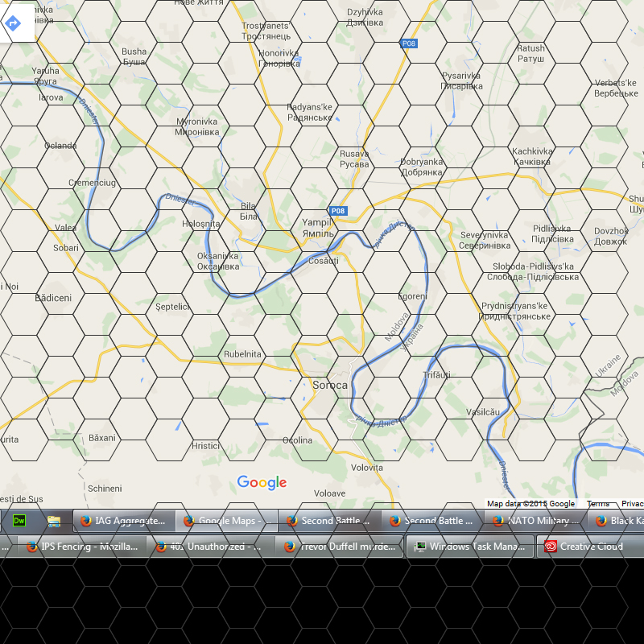The height and width of the screenshot is (644, 644).
Task: Click the Radyans'ke Радянське label
Action: [310, 112]
